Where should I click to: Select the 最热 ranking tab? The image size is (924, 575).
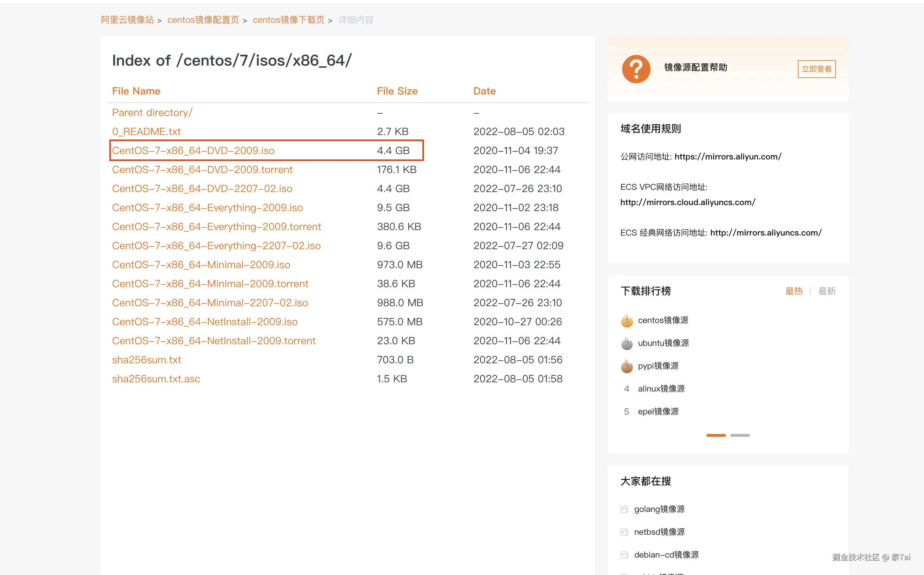[794, 291]
